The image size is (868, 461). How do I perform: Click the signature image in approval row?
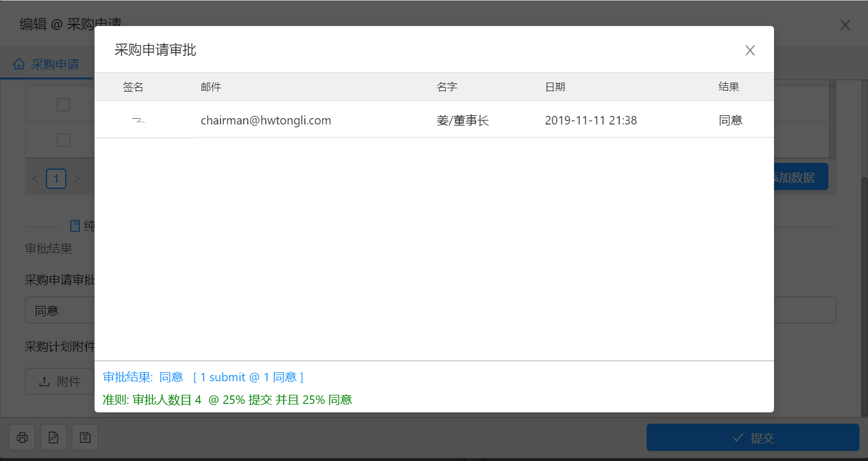coord(138,120)
